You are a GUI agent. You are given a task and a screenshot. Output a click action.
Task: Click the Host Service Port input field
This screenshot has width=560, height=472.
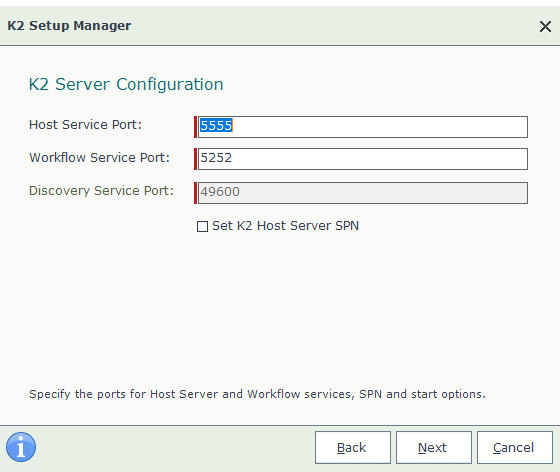[362, 127]
